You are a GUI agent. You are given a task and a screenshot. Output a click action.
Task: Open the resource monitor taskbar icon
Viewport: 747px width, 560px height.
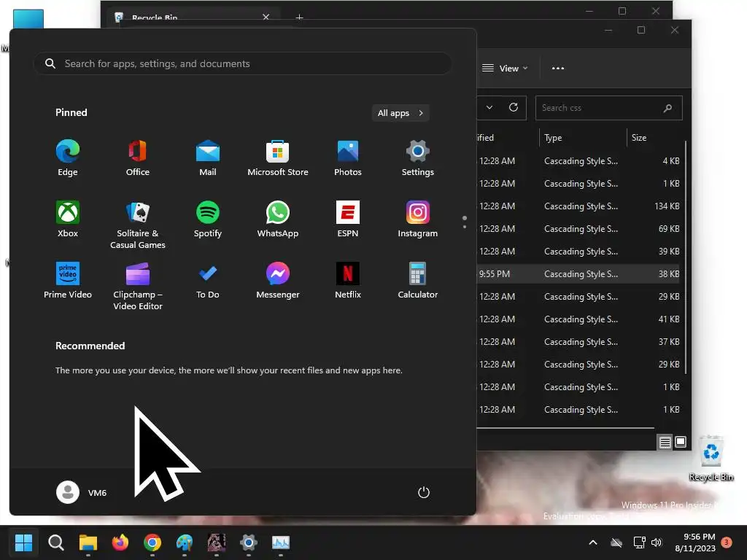click(x=281, y=542)
